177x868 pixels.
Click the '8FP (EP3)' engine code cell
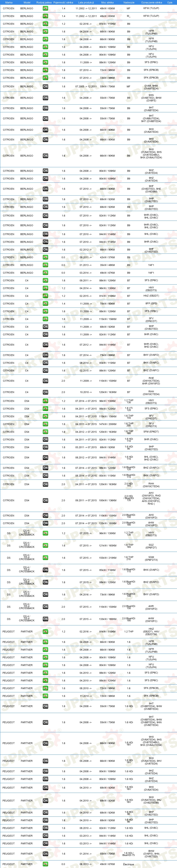(151, 304)
